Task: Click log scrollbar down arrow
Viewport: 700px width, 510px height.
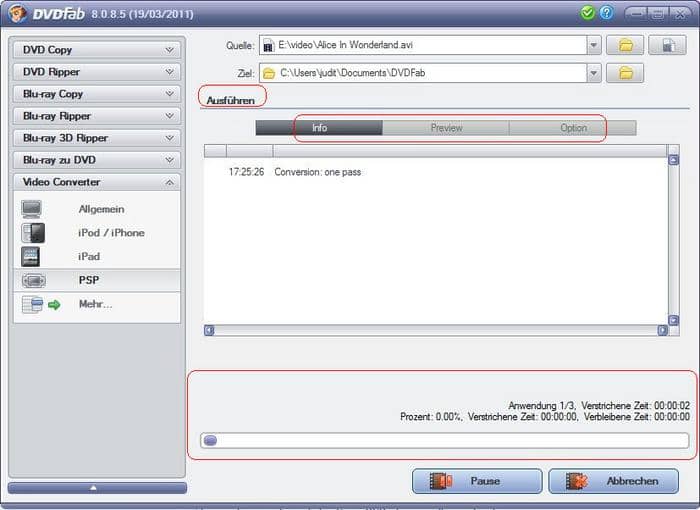Action: point(674,320)
